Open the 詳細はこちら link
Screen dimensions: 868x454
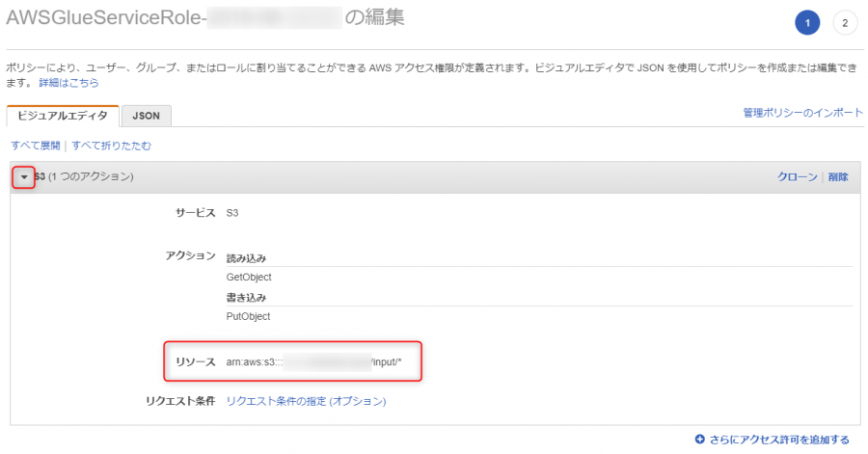68,83
